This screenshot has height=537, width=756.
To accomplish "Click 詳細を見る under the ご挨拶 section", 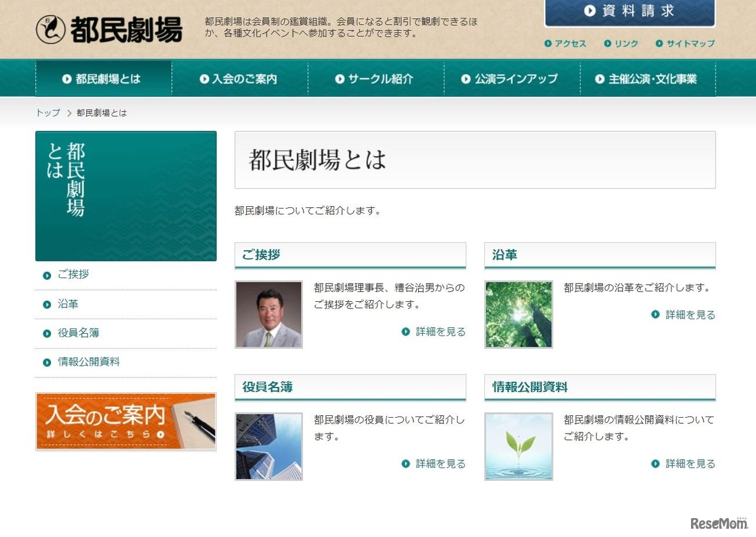I will [x=440, y=332].
